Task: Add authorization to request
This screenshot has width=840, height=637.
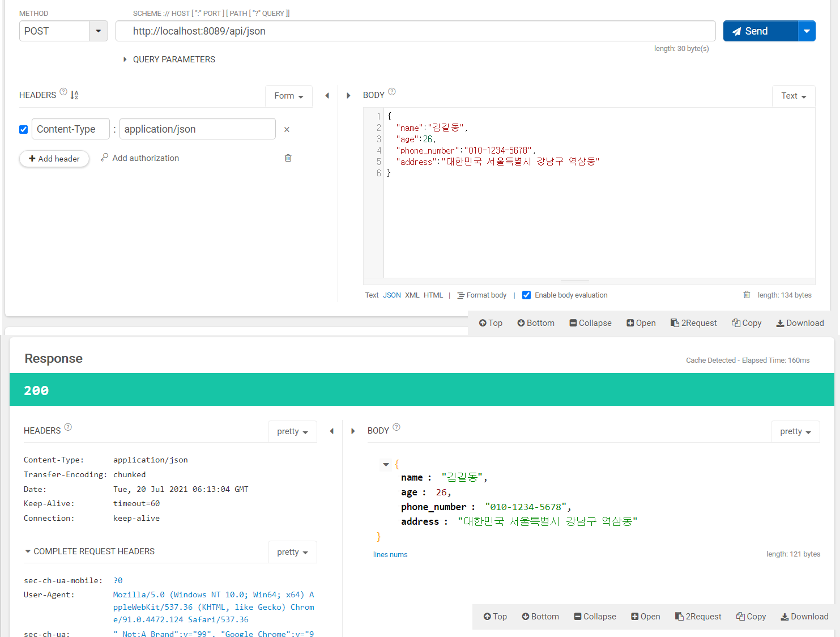Action: coord(140,158)
